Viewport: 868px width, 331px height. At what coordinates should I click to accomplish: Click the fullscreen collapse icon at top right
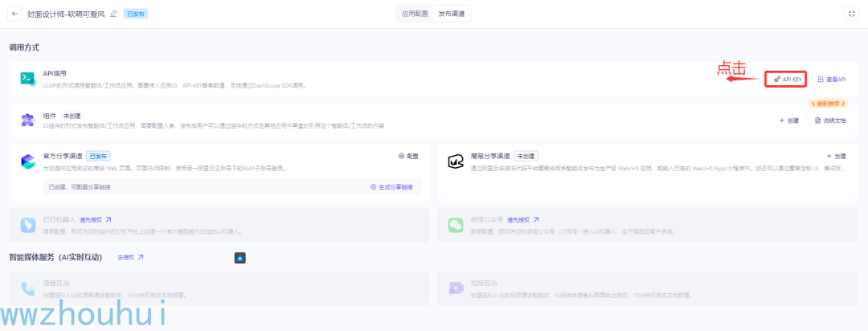pyautogui.click(x=851, y=14)
